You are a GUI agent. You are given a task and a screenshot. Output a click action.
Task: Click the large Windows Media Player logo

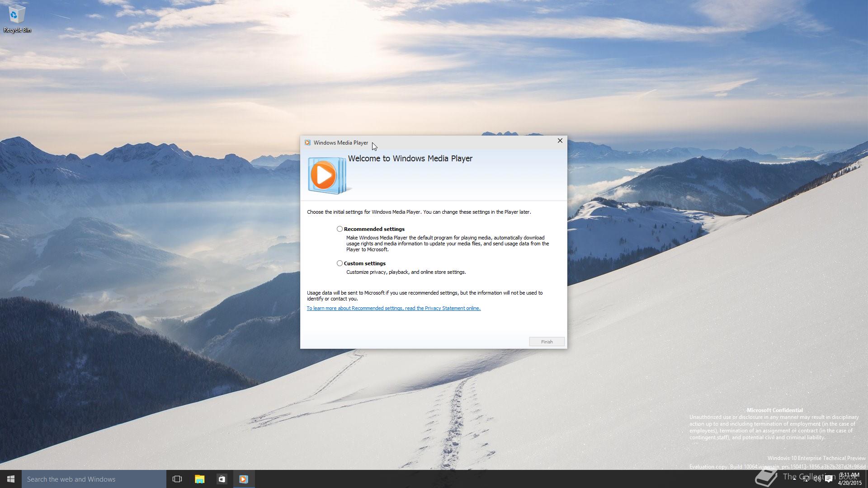point(327,175)
